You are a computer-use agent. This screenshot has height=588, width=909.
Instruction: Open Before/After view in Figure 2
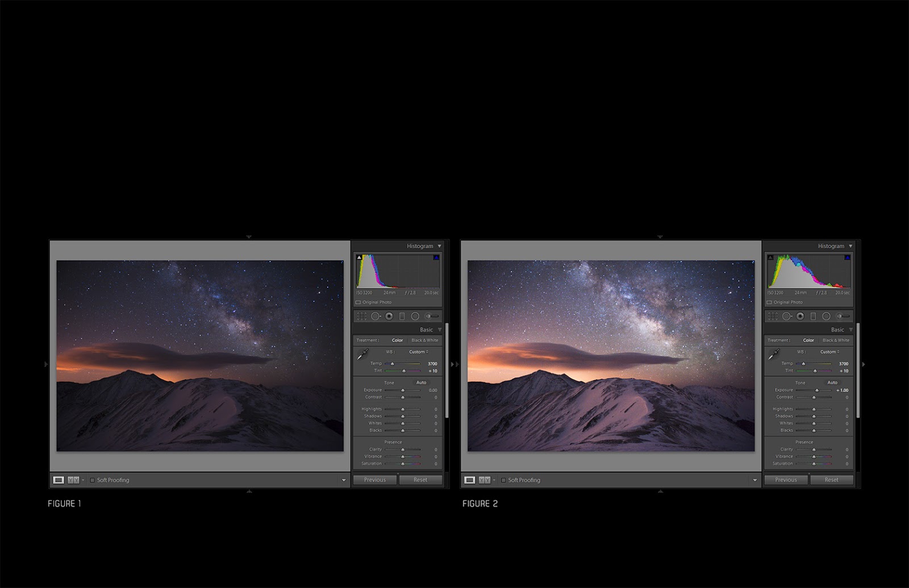click(x=485, y=480)
